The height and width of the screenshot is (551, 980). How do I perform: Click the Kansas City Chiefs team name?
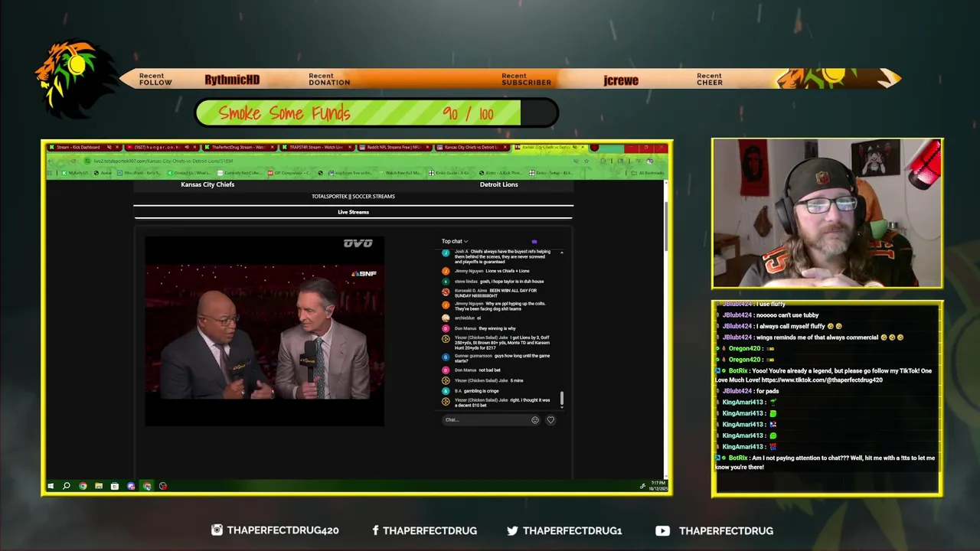207,184
